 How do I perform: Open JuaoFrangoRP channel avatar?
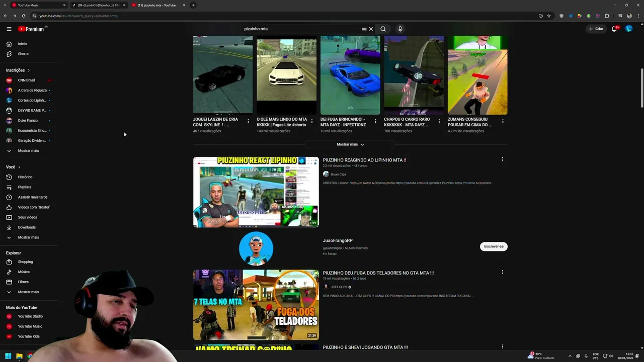pyautogui.click(x=256, y=248)
